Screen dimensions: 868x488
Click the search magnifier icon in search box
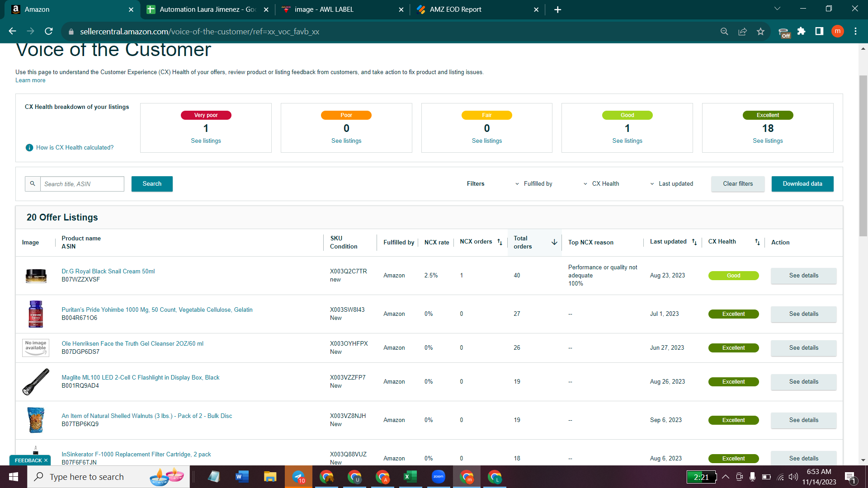pyautogui.click(x=33, y=184)
